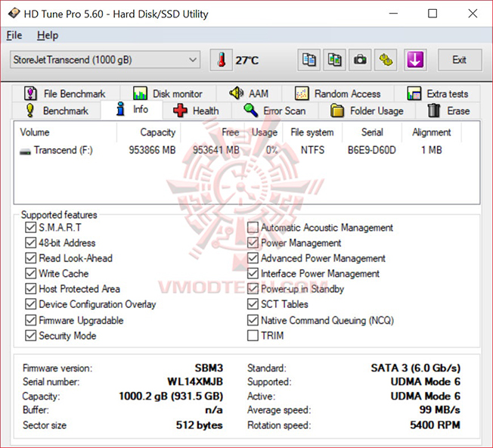Image resolution: width=493 pixels, height=448 pixels.
Task: Switch to the Health tab
Action: (197, 110)
